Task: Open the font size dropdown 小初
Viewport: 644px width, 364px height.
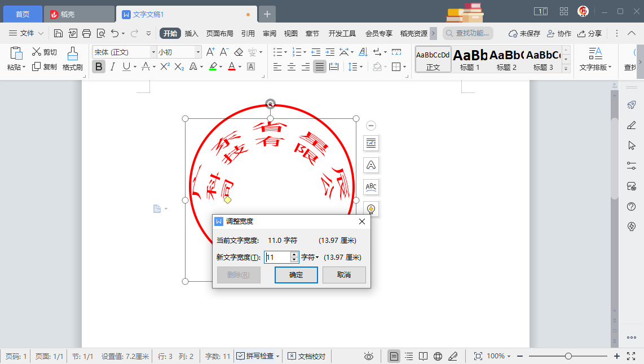Action: pyautogui.click(x=198, y=52)
